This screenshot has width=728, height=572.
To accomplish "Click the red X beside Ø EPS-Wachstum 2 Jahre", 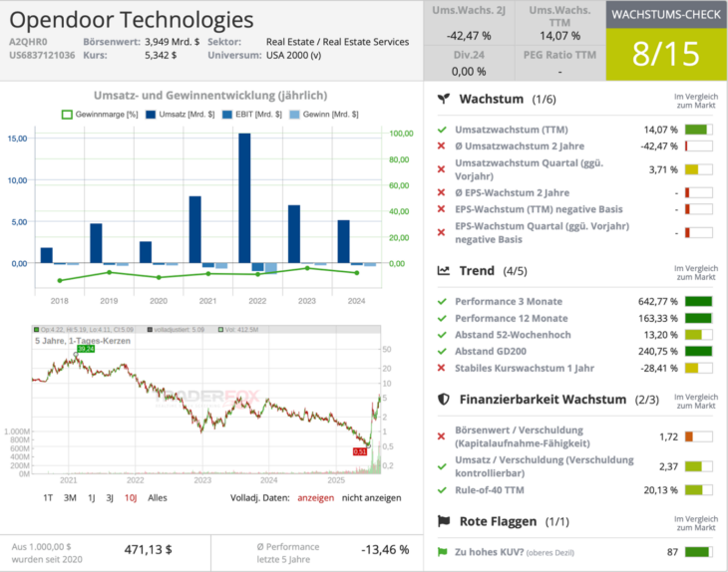I will (x=442, y=192).
